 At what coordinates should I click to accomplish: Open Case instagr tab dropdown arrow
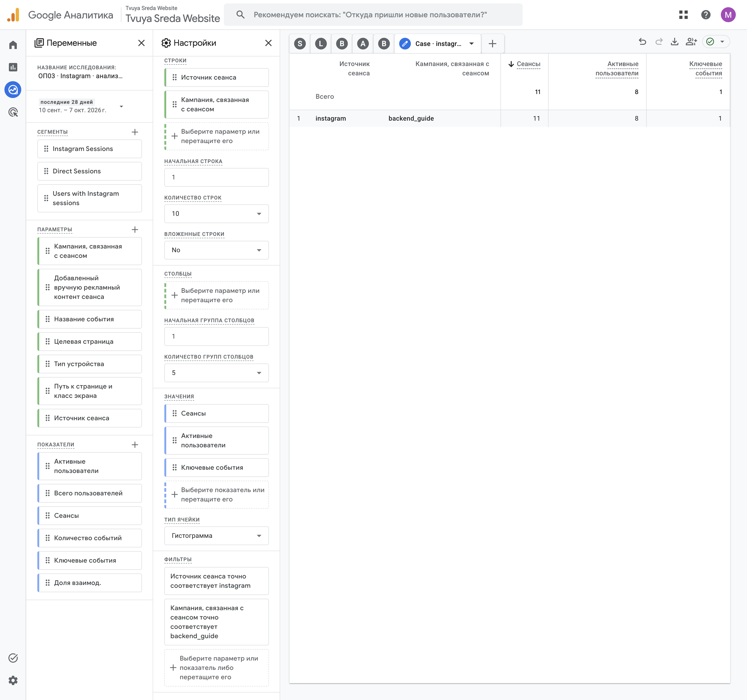[x=471, y=44]
